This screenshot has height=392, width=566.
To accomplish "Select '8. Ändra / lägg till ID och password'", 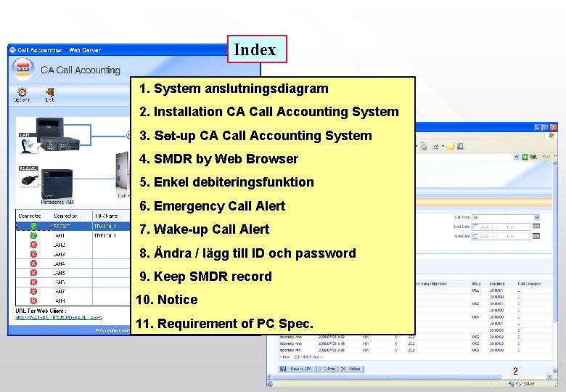I will pos(247,253).
